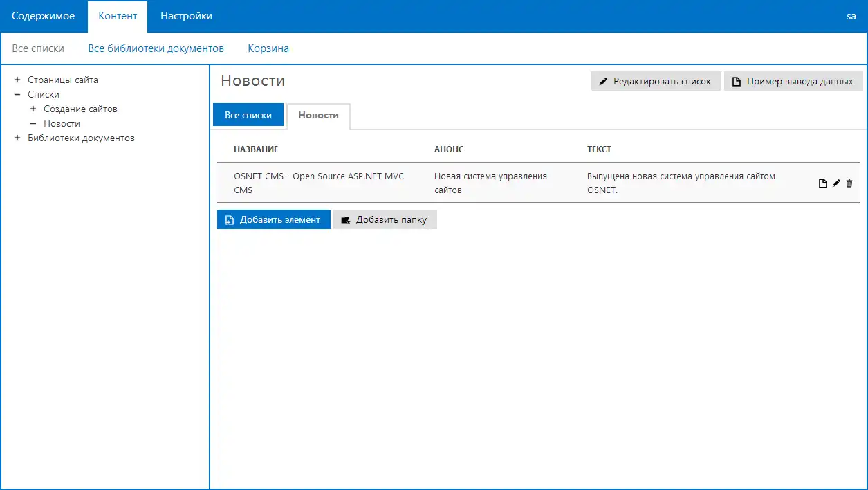Select Списки in the tree
The height and width of the screenshot is (490, 868).
(x=44, y=94)
